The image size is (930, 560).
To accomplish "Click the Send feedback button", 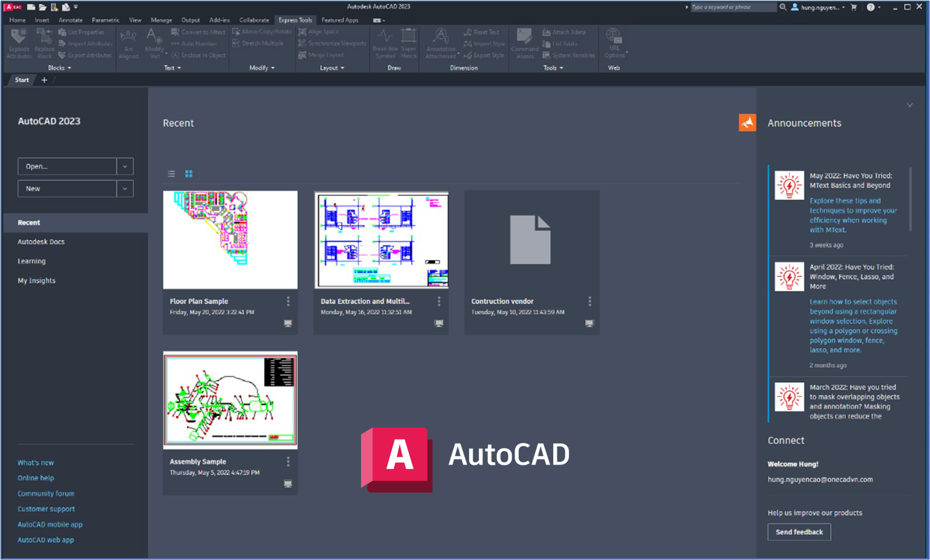I will 799,532.
